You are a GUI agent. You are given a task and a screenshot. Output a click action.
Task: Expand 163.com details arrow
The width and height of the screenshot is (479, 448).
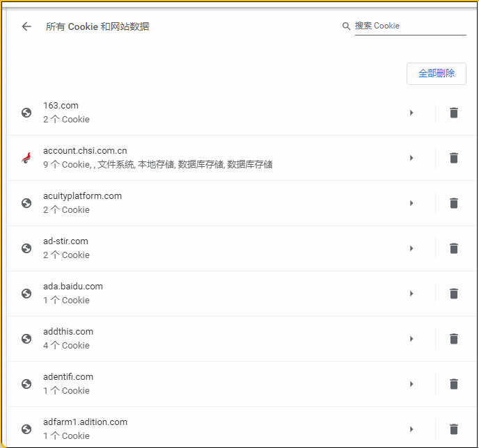tap(411, 113)
